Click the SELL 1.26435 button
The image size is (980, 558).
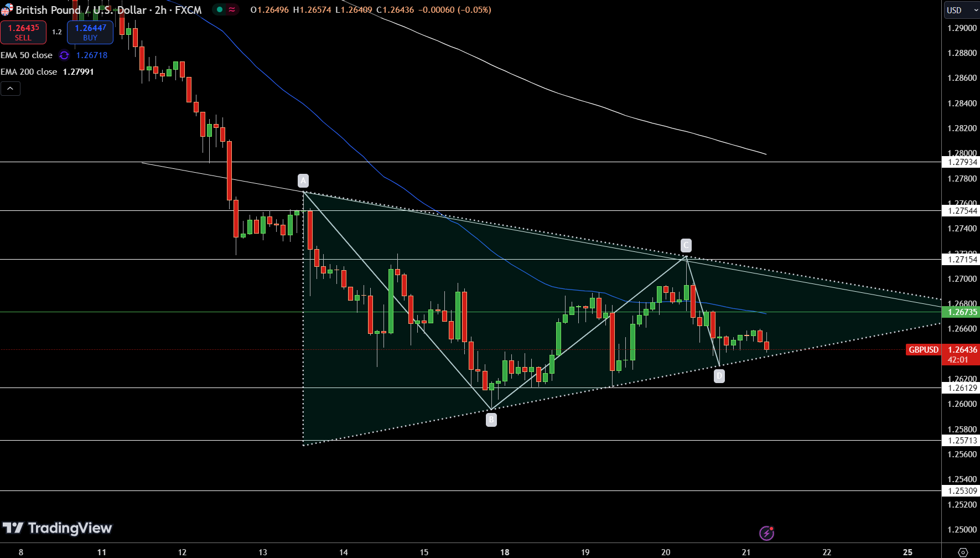point(23,32)
